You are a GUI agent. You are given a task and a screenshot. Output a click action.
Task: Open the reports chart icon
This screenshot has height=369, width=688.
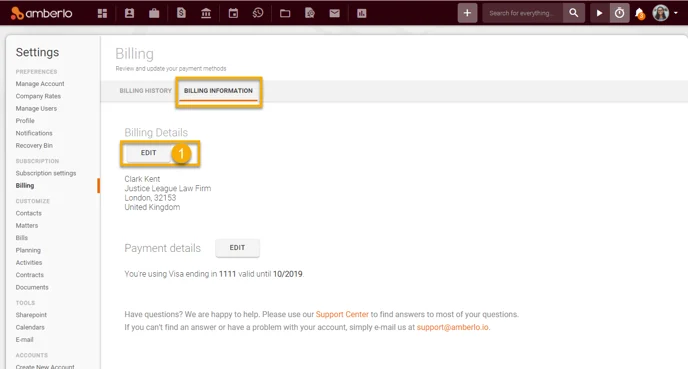(x=362, y=13)
